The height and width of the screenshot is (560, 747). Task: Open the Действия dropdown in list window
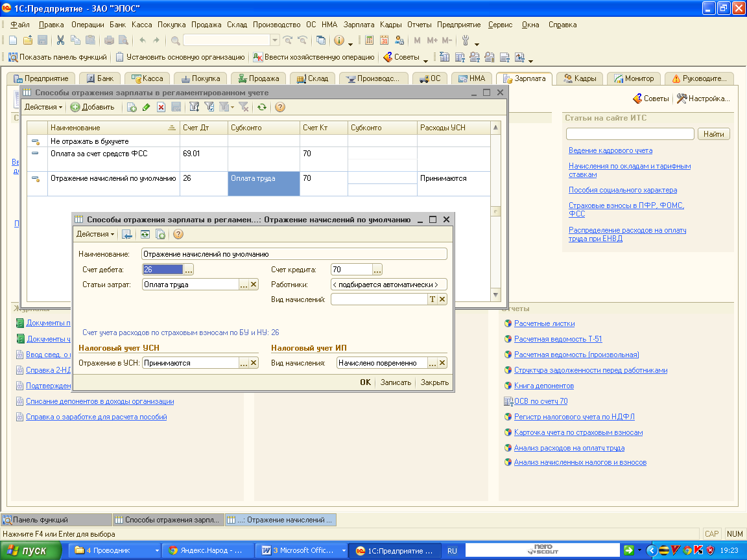43,107
